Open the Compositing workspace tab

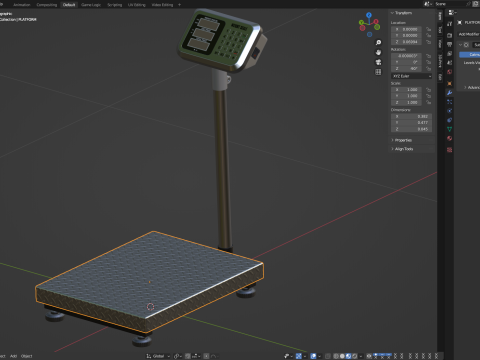[x=47, y=5]
